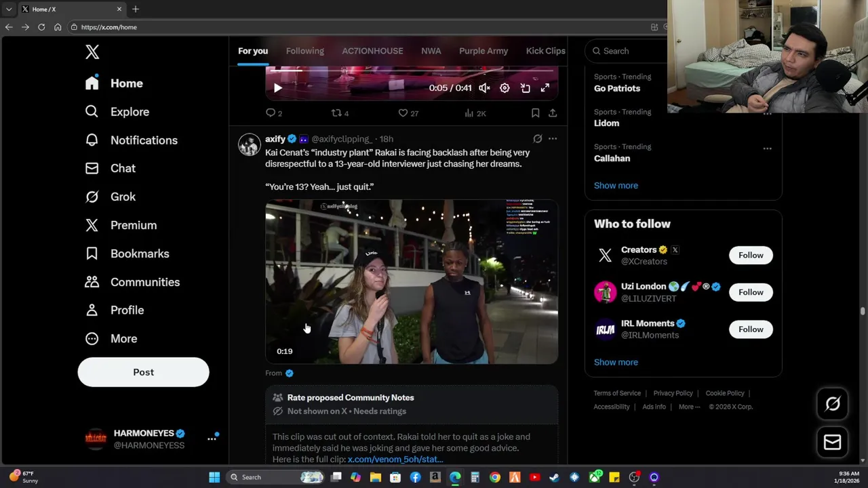The height and width of the screenshot is (488, 868).
Task: Click the Grok icon on the axify post
Action: 538,139
